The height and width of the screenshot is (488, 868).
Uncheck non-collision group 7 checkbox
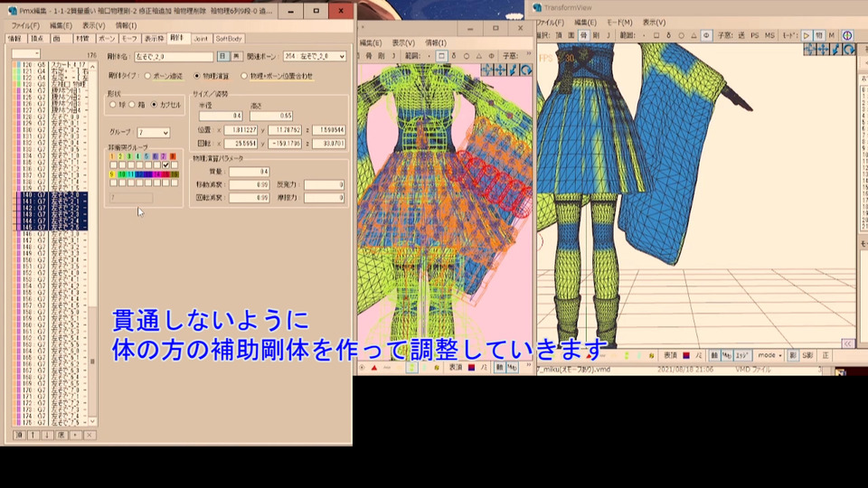click(x=165, y=164)
